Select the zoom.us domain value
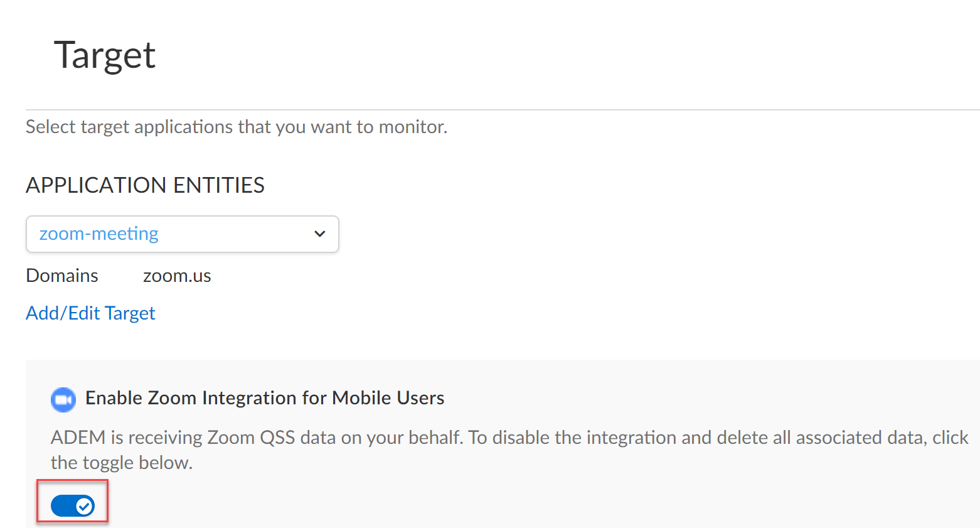The height and width of the screenshot is (528, 980). coord(177,276)
